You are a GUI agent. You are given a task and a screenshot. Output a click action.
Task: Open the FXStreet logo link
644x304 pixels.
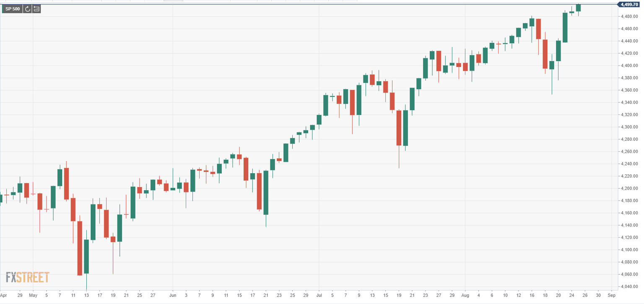28,277
